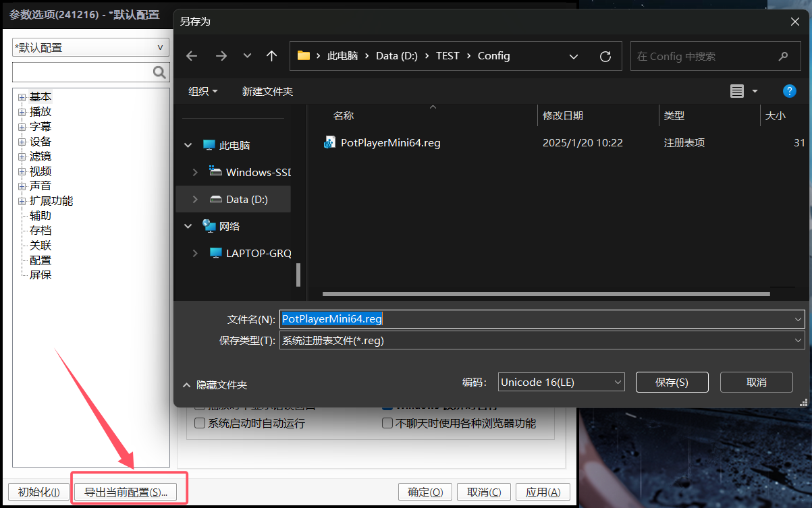Expand 字幕 category in preferences tree

click(22, 127)
